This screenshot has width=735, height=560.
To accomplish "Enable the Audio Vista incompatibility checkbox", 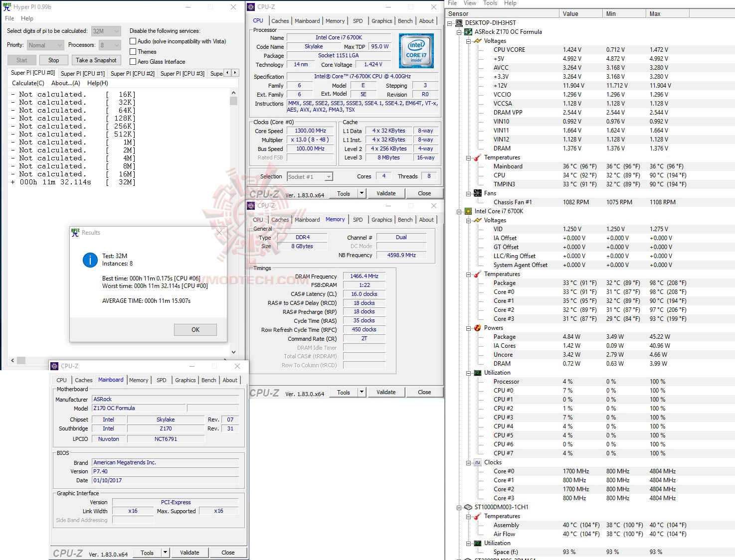I will (133, 41).
